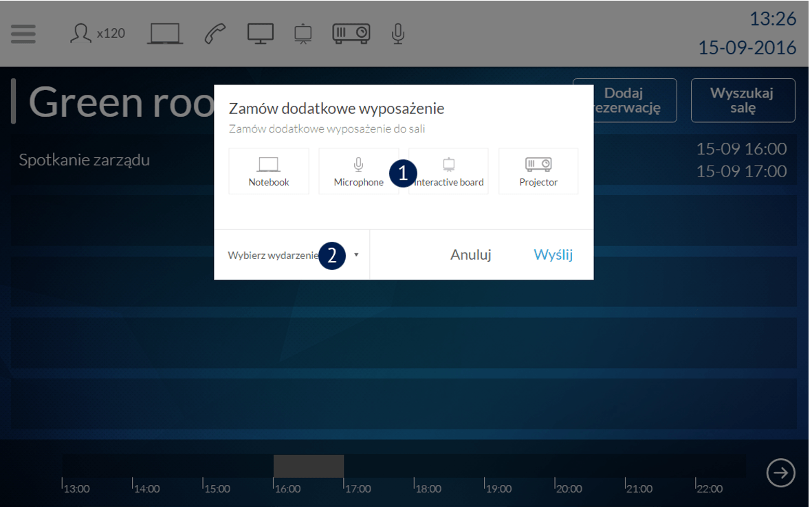Click the laptop icon in top bar
812x509 pixels.
[x=165, y=34]
